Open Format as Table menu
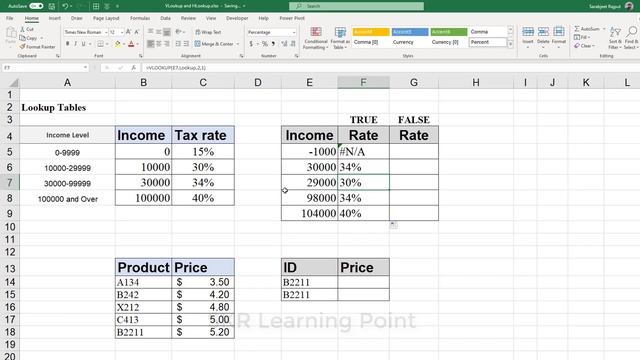This screenshot has height=360, width=640. point(340,38)
